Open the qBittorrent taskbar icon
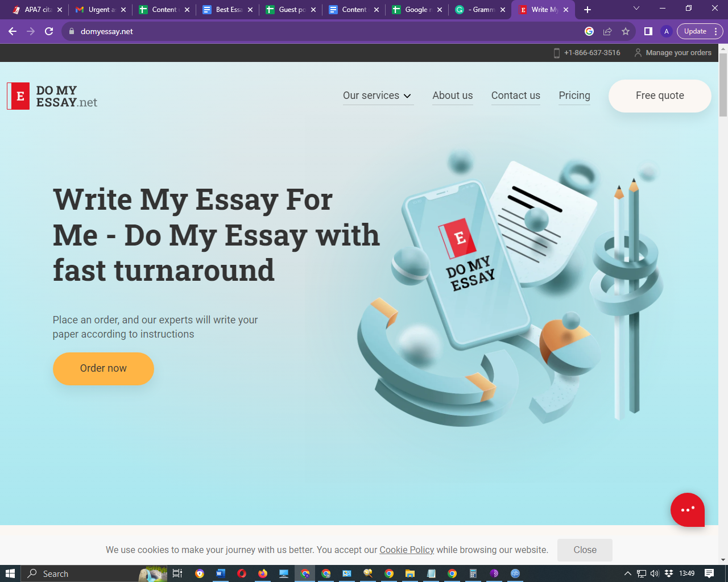728x582 pixels. [515, 573]
